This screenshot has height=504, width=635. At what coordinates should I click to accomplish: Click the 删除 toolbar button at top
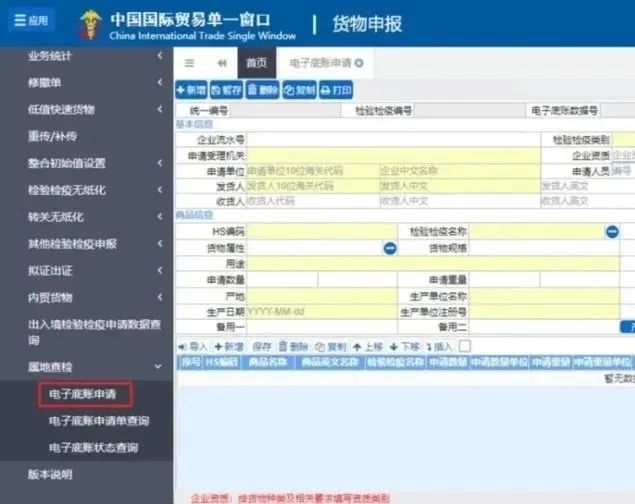[262, 90]
